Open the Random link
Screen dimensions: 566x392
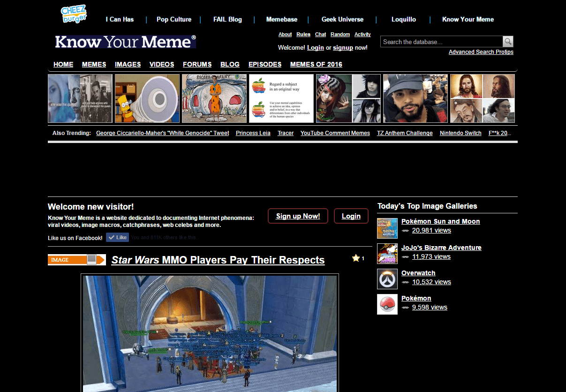tap(340, 34)
